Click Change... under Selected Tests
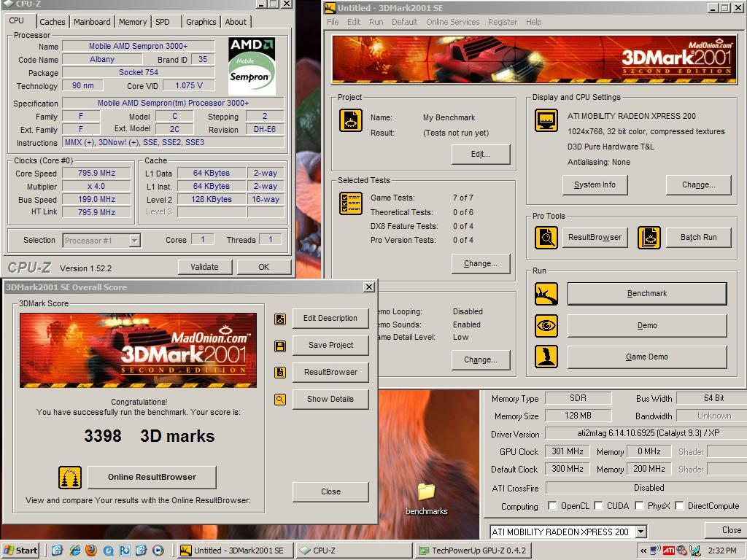747x560 pixels. [481, 264]
